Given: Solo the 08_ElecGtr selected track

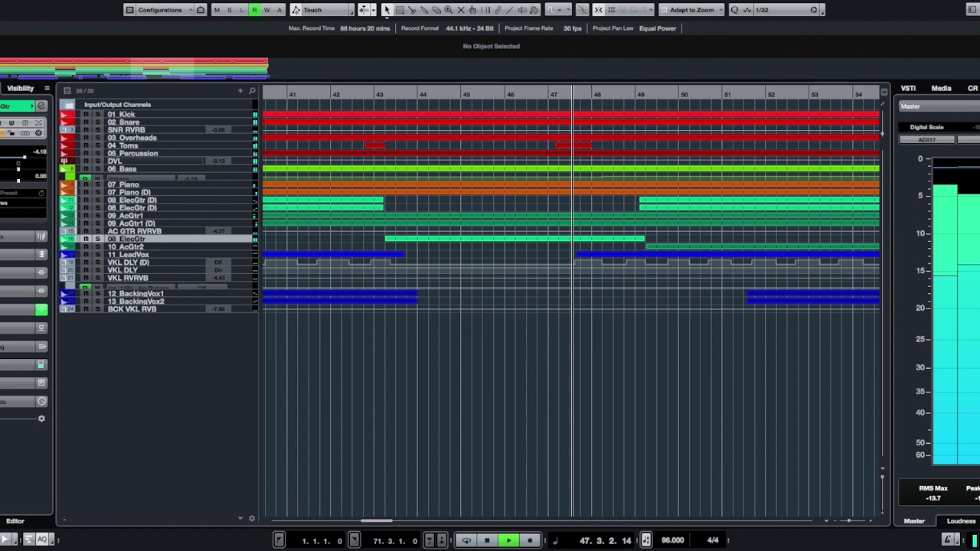Looking at the screenshot, I should point(97,240).
